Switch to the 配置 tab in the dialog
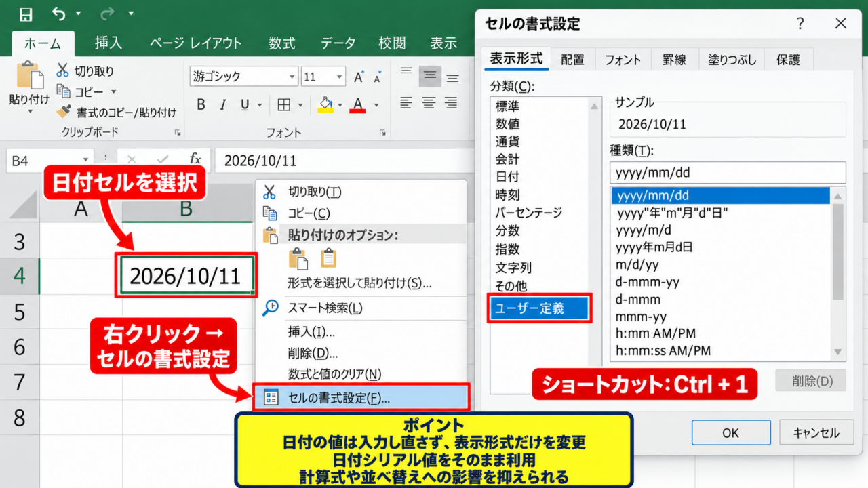Image resolution: width=868 pixels, height=488 pixels. pyautogui.click(x=573, y=60)
